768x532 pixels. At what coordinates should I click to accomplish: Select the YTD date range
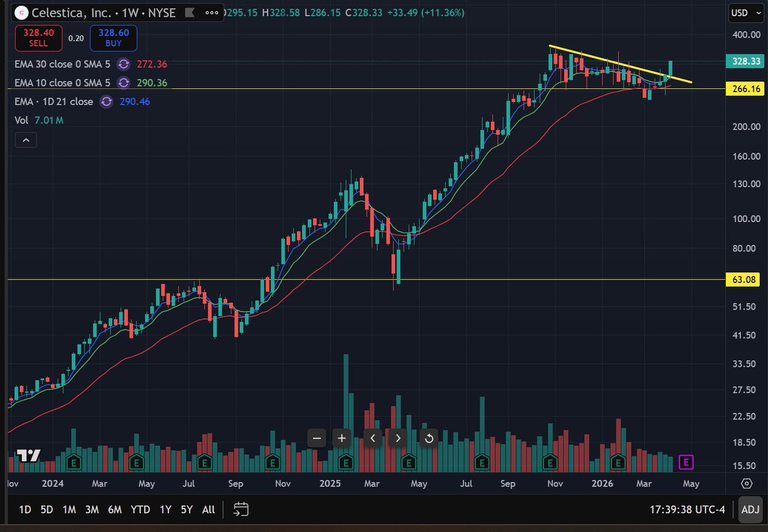click(x=140, y=510)
